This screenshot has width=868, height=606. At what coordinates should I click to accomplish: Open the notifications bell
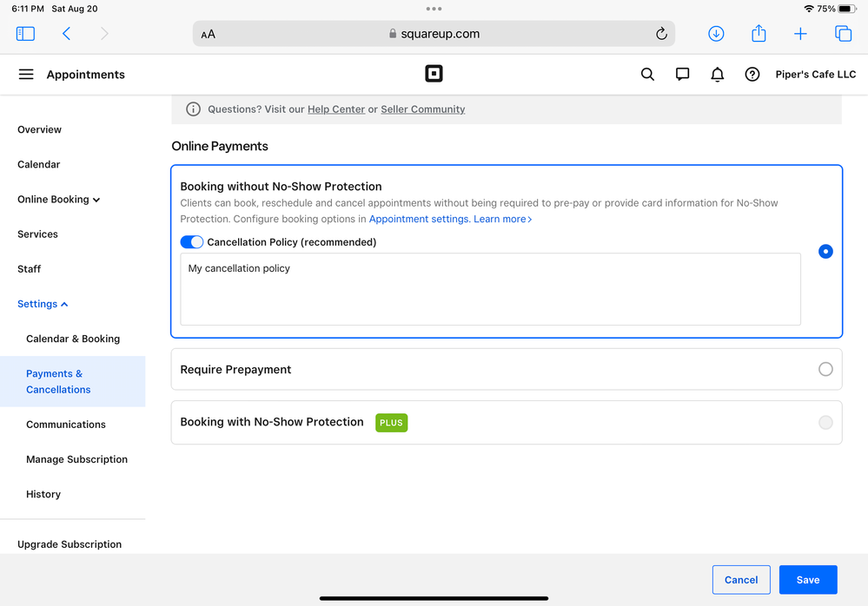click(717, 75)
